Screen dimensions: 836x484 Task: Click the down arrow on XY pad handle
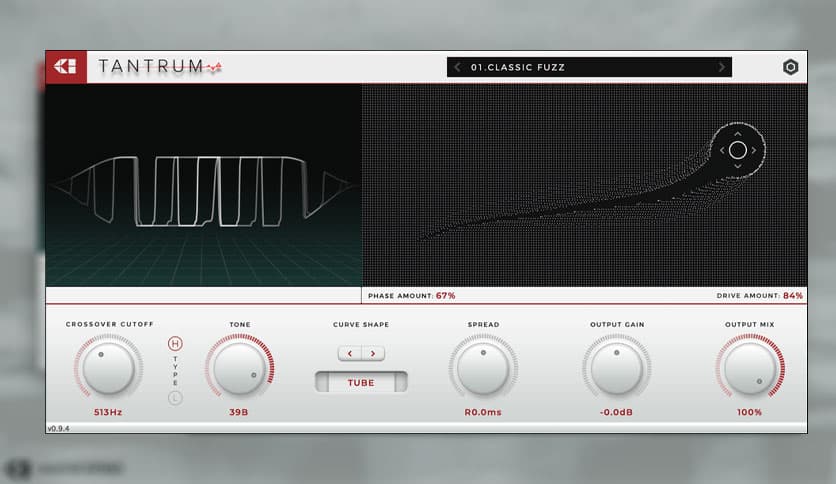point(738,167)
